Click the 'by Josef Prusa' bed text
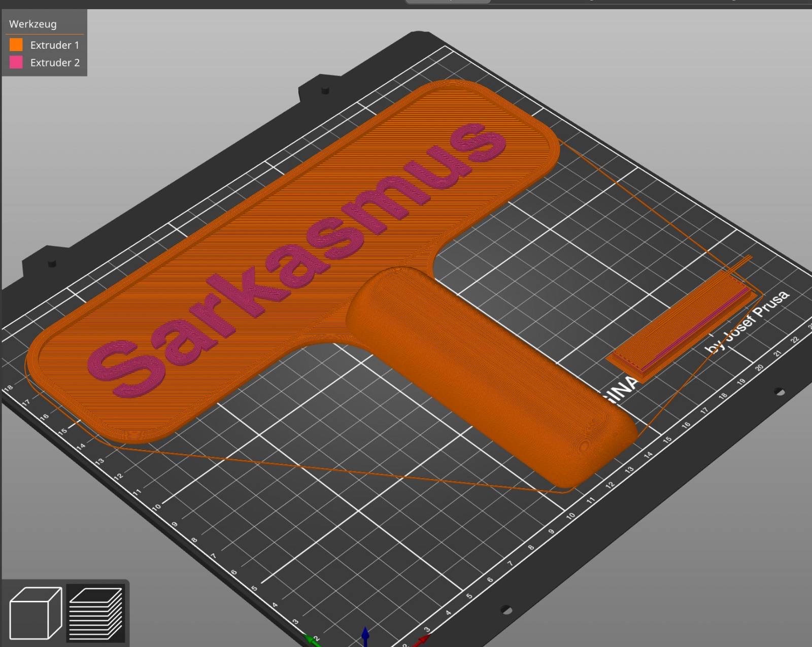Viewport: 812px width, 647px height. [x=747, y=322]
